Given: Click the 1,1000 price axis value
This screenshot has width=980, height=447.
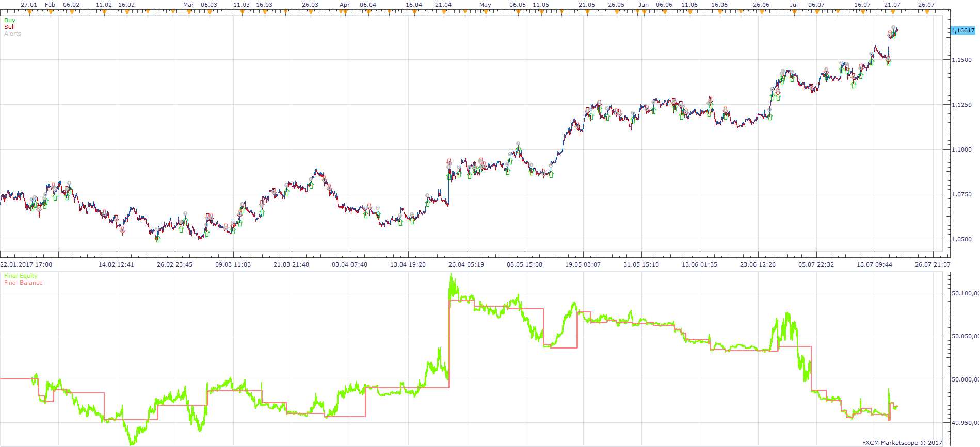Looking at the screenshot, I should (x=961, y=150).
